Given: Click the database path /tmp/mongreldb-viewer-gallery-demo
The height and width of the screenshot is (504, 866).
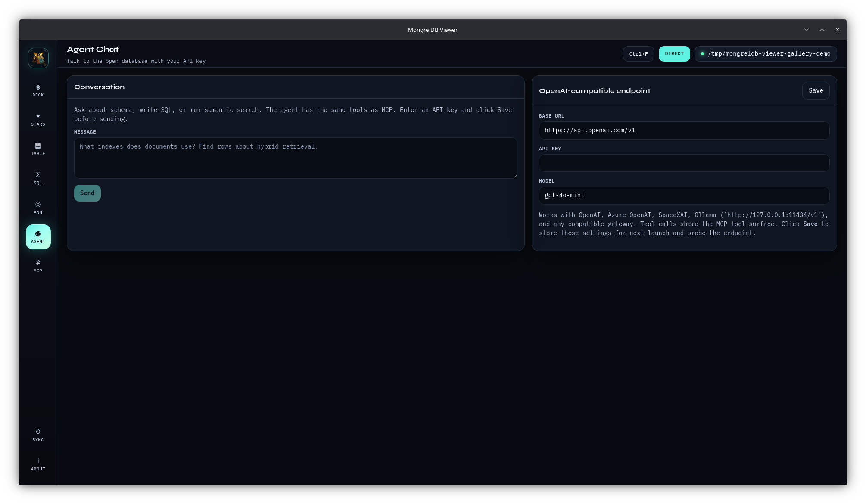Looking at the screenshot, I should (766, 54).
